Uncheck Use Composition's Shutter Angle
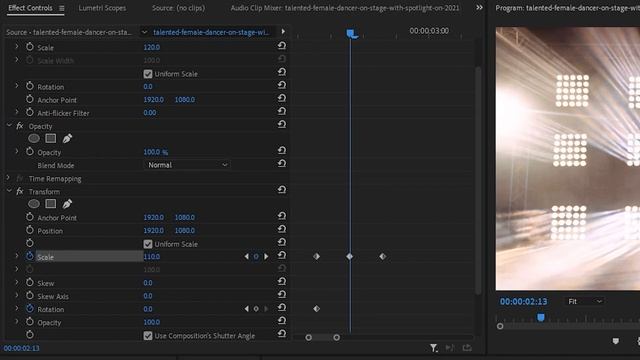This screenshot has height=360, width=640. point(148,336)
